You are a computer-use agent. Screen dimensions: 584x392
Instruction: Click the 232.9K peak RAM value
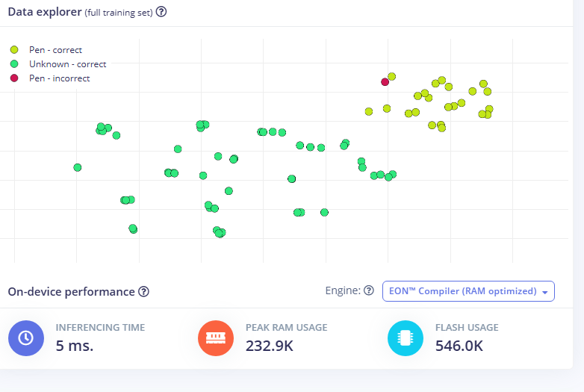[270, 346]
